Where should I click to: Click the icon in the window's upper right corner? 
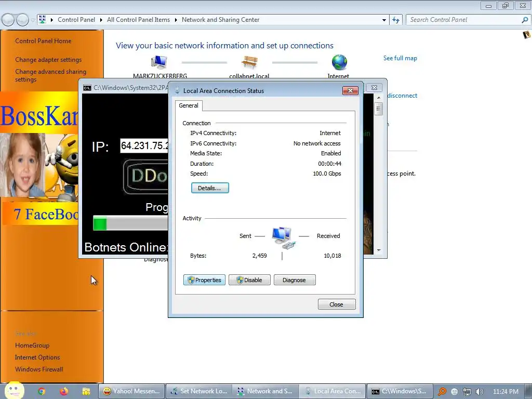[527, 35]
